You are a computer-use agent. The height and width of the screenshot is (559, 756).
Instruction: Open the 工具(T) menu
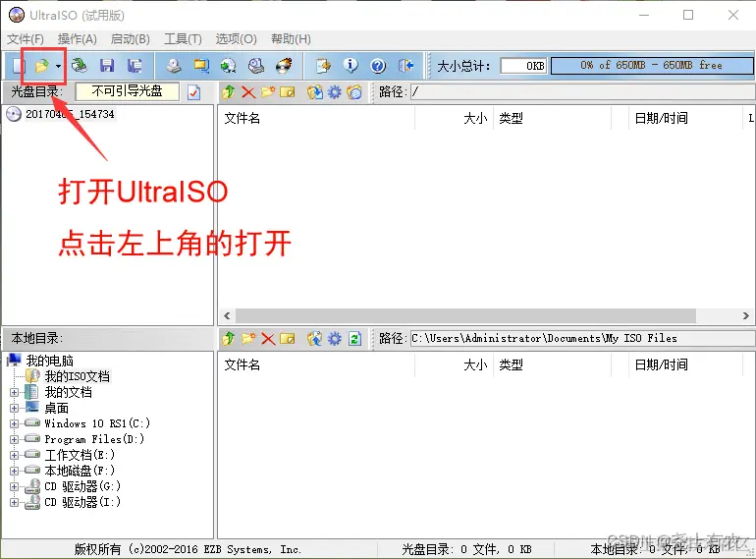tap(183, 39)
